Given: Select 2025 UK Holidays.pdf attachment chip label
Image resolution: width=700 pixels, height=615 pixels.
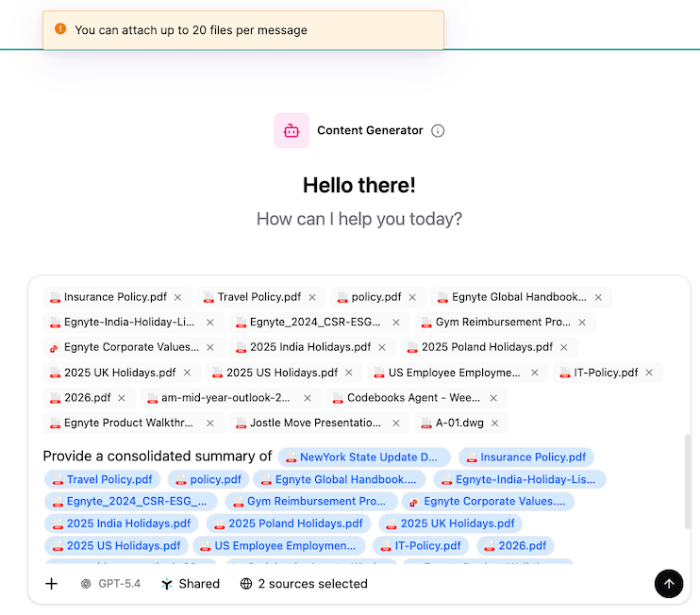Looking at the screenshot, I should tap(120, 373).
